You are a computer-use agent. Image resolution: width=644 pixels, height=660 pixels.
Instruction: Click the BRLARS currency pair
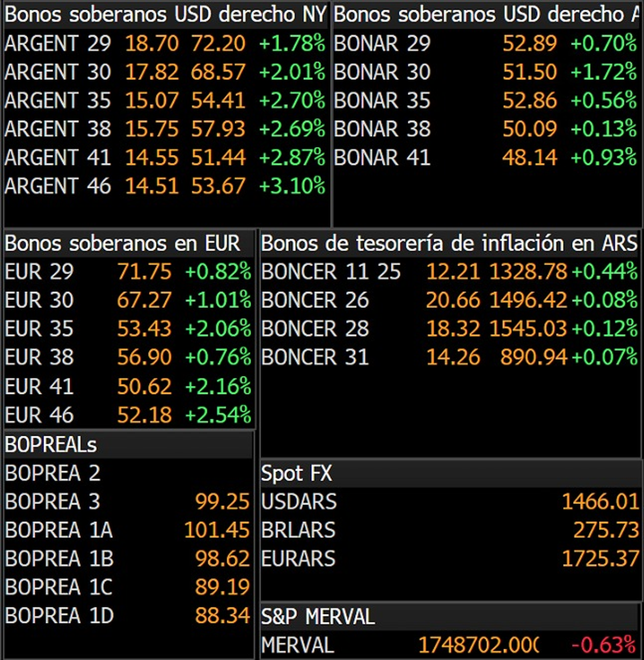point(298,530)
